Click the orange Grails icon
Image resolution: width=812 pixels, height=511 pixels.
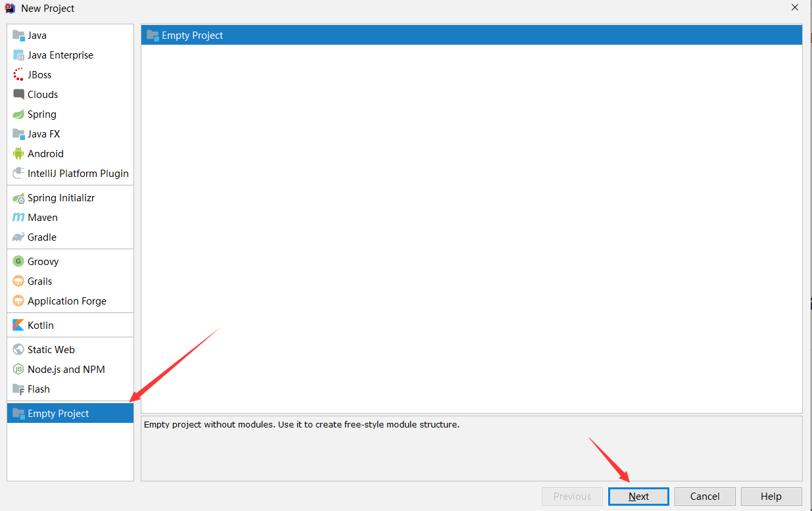point(18,281)
